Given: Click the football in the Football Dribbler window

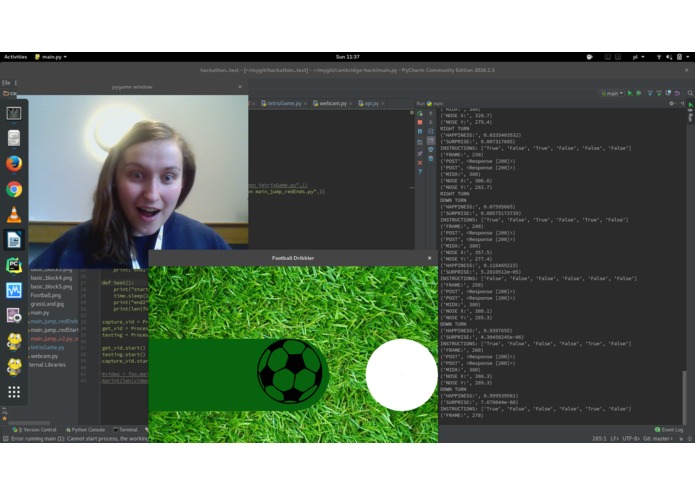Looking at the screenshot, I should click(290, 371).
